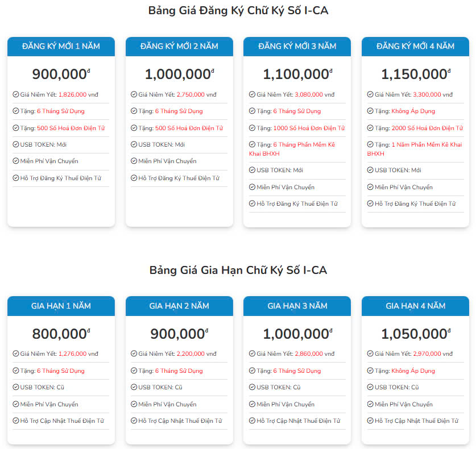Click the 1,150,000đ price in 4-year plan

pos(416,74)
